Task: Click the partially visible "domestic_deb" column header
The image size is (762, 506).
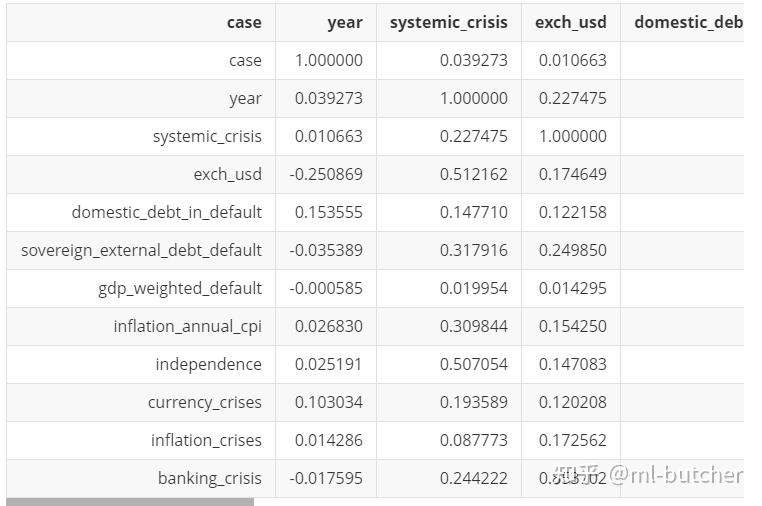Action: coord(688,22)
